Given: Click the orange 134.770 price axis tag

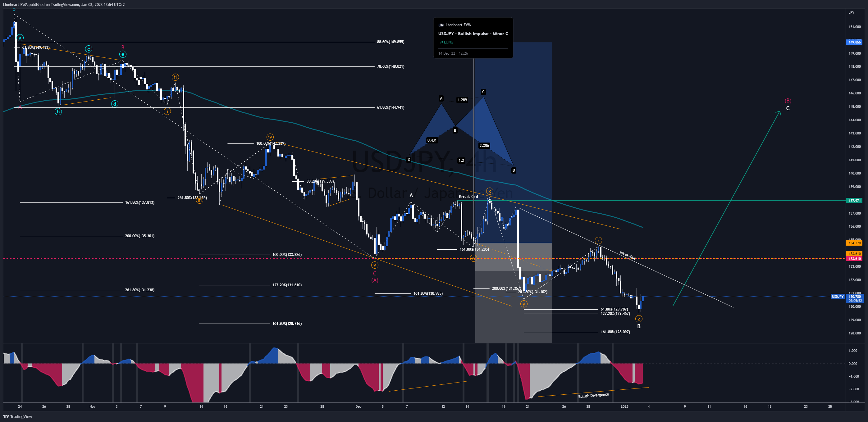Looking at the screenshot, I should (x=854, y=243).
